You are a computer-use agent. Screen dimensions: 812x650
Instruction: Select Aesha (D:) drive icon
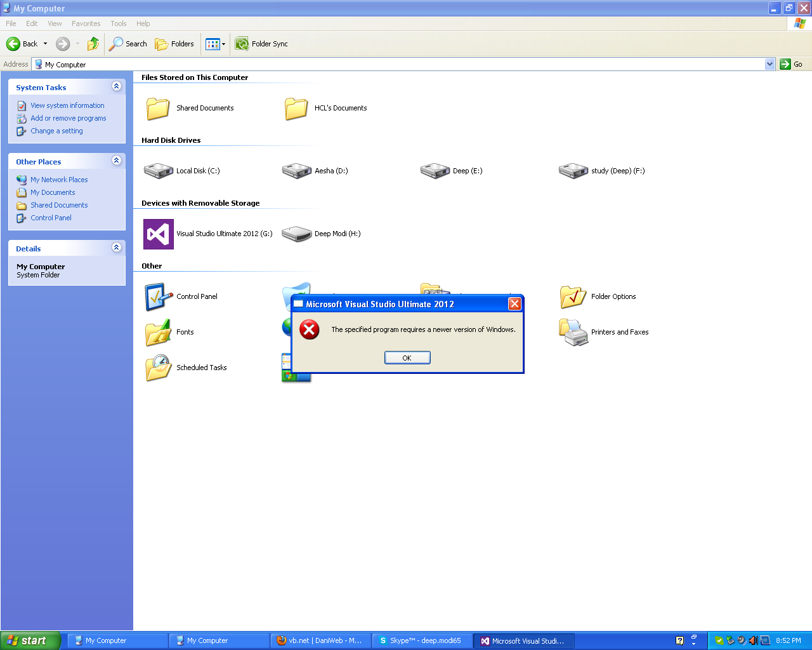(x=297, y=171)
